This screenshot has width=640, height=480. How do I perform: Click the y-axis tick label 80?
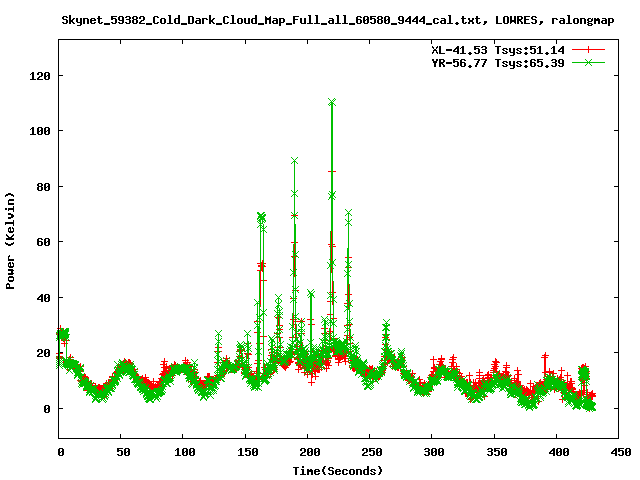click(x=43, y=187)
